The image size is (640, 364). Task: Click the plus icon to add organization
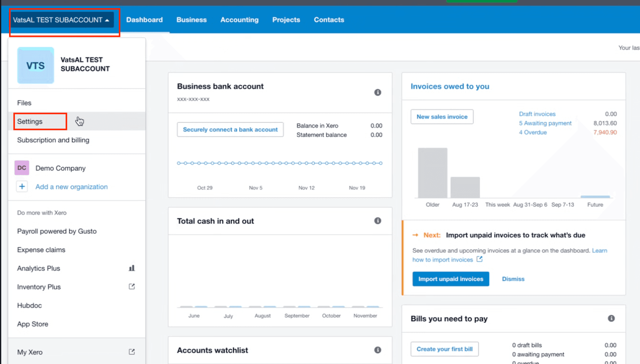(22, 187)
